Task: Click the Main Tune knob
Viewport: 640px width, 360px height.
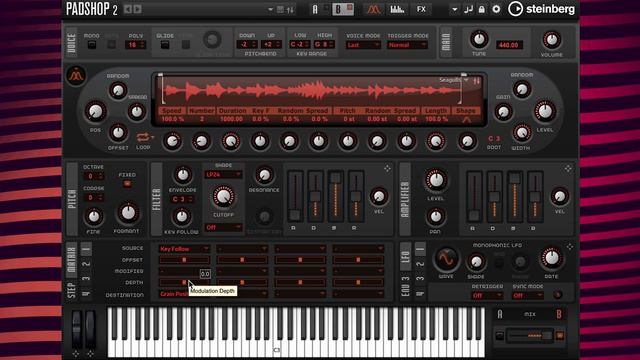Action: coord(479,40)
